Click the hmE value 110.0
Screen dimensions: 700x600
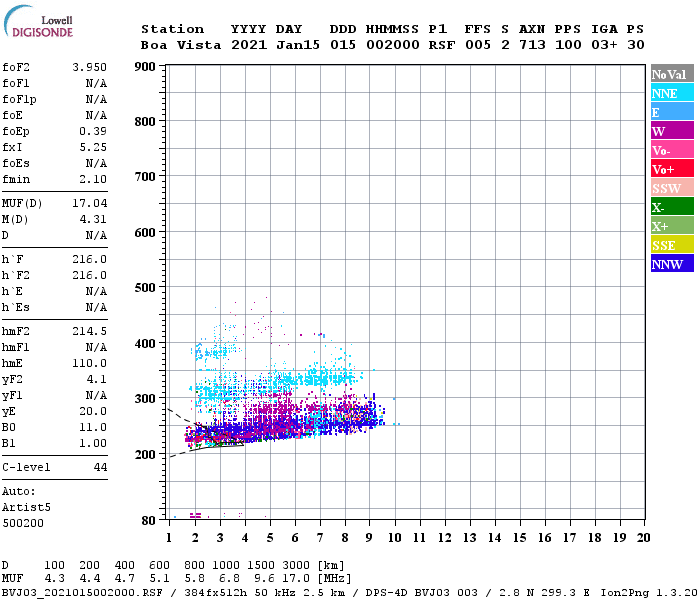click(89, 363)
